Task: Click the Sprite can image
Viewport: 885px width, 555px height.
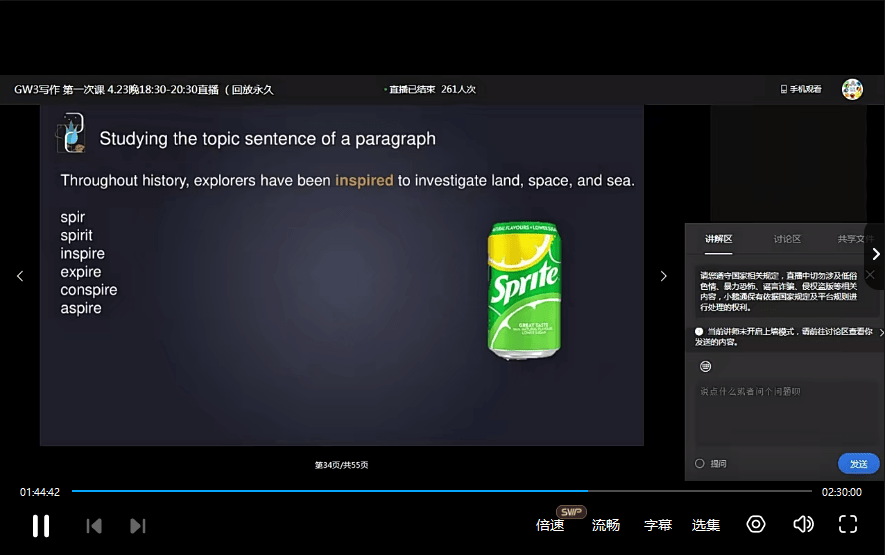Action: pyautogui.click(x=524, y=290)
